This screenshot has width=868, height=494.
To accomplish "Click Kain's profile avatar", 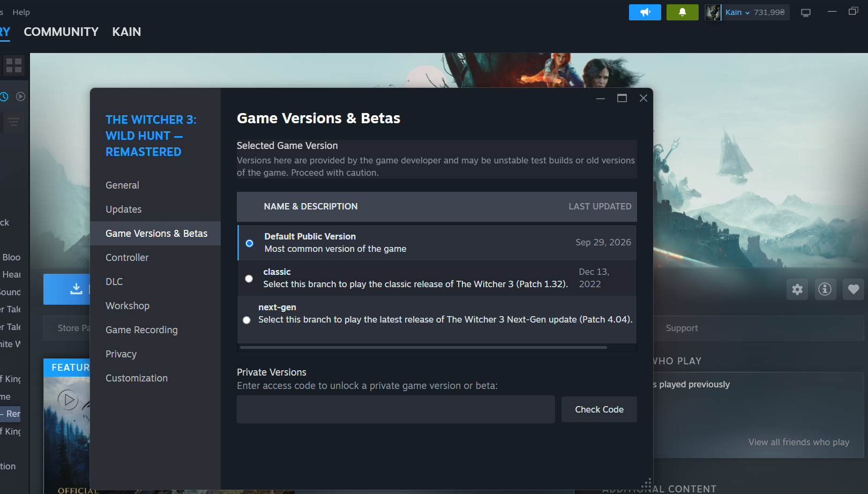I will pos(713,12).
